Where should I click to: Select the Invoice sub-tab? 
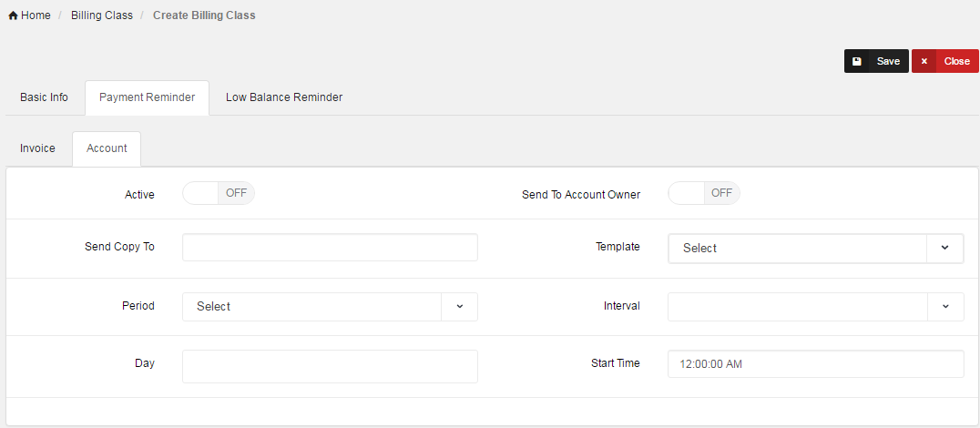(x=37, y=148)
